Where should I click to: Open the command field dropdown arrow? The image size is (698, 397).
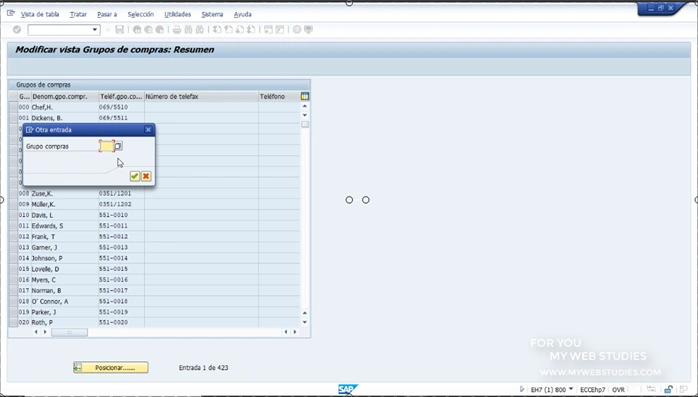[x=95, y=30]
